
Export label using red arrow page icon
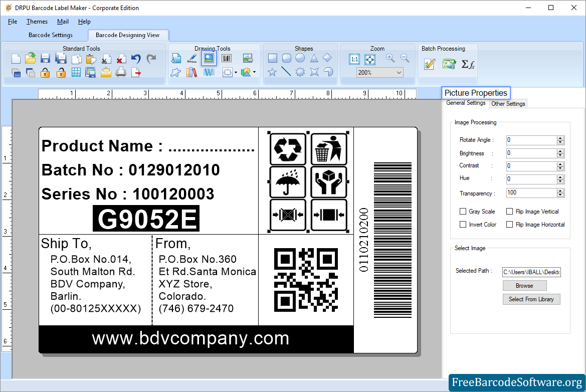pyautogui.click(x=136, y=72)
